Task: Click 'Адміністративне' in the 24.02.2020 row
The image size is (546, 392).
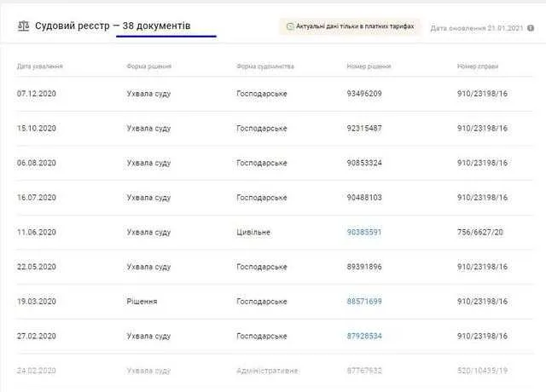Action: [267, 371]
